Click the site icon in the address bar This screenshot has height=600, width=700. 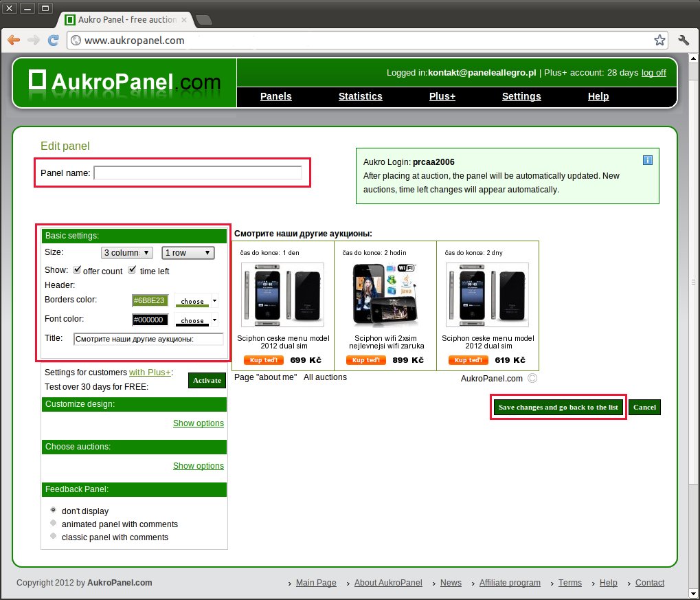(76, 41)
